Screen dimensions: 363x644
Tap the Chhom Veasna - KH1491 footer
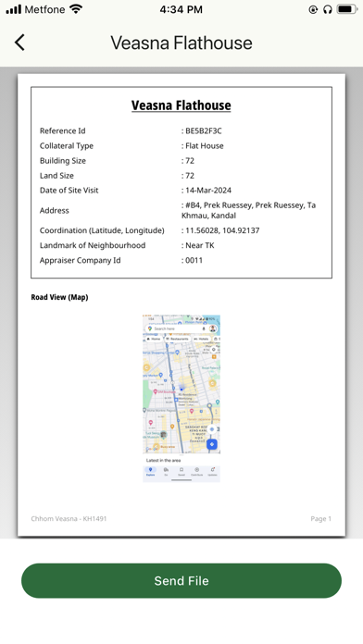click(x=69, y=519)
